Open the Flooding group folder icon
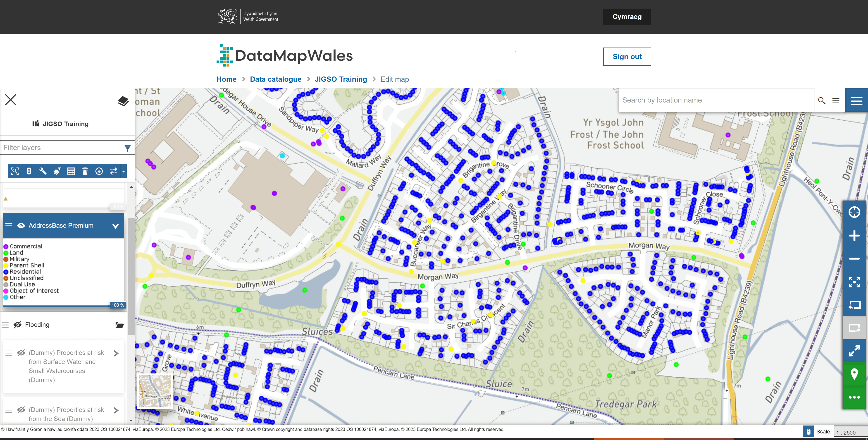Image resolution: width=868 pixels, height=440 pixels. click(x=120, y=325)
